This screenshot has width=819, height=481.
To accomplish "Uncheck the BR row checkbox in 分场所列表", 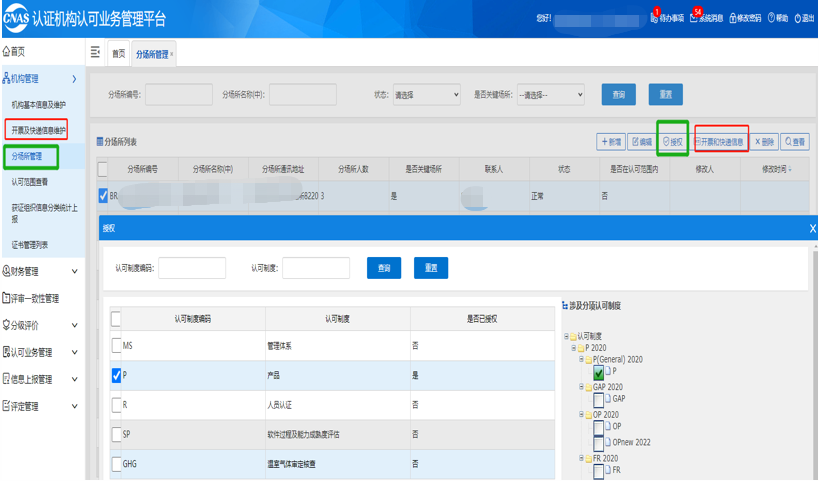I will (x=103, y=196).
